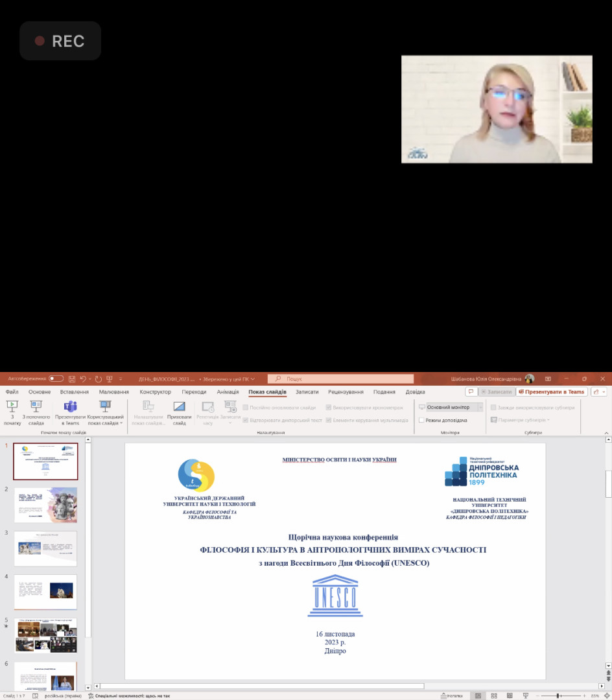The height and width of the screenshot is (700, 612).
Task: Click zoom in plus button
Action: click(584, 695)
